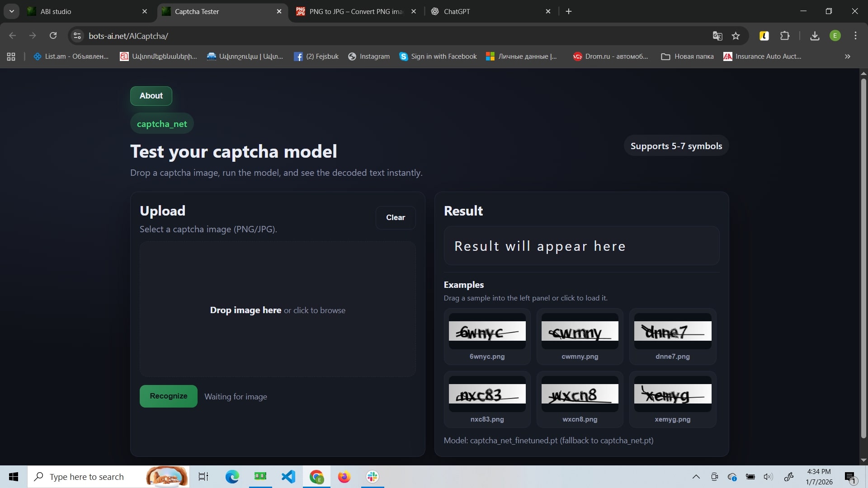868x488 pixels.
Task: Launch Firefox from the taskbar
Action: 344,477
